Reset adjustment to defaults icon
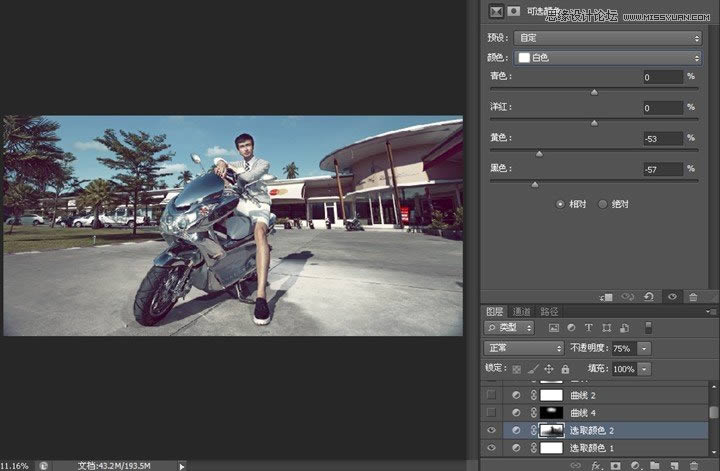 pos(649,297)
